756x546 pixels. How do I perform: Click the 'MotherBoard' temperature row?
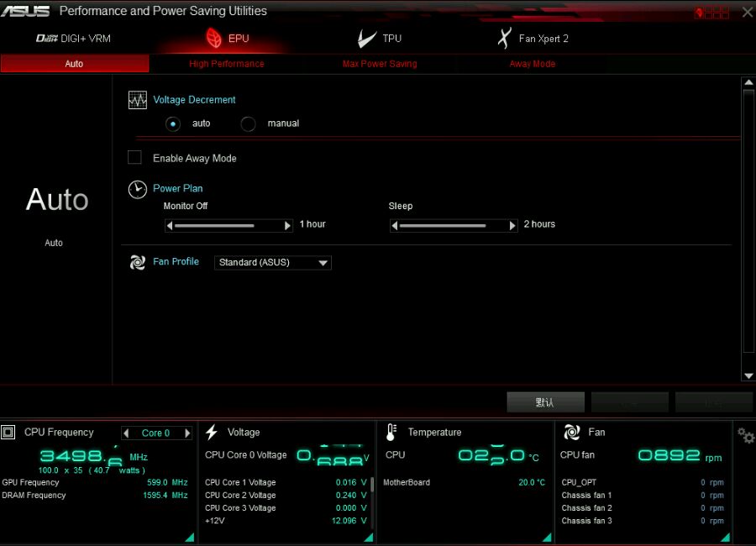(465, 482)
